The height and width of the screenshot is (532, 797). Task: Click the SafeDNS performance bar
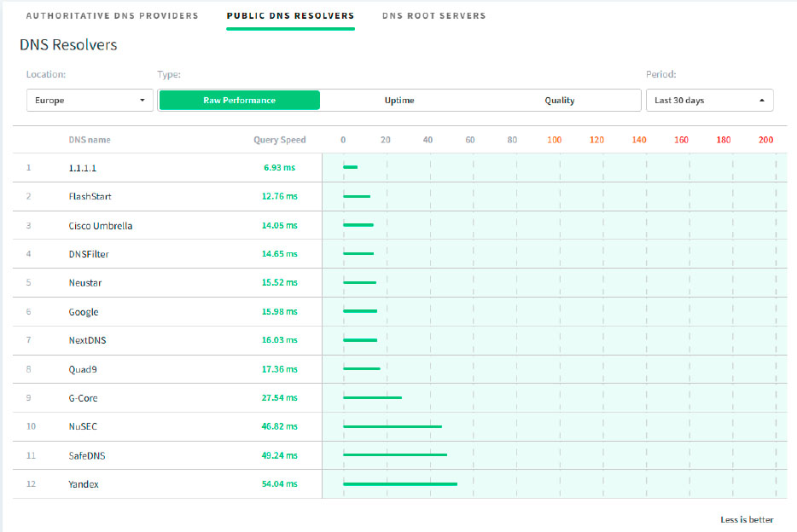coord(395,454)
